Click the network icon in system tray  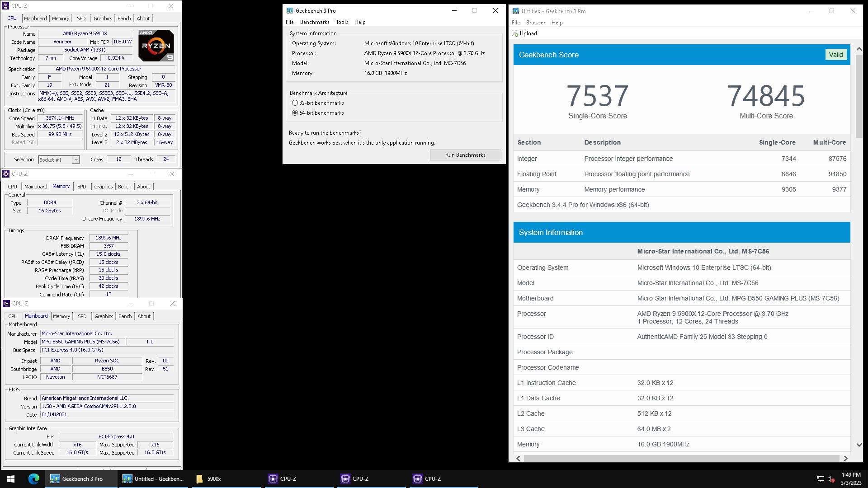820,479
